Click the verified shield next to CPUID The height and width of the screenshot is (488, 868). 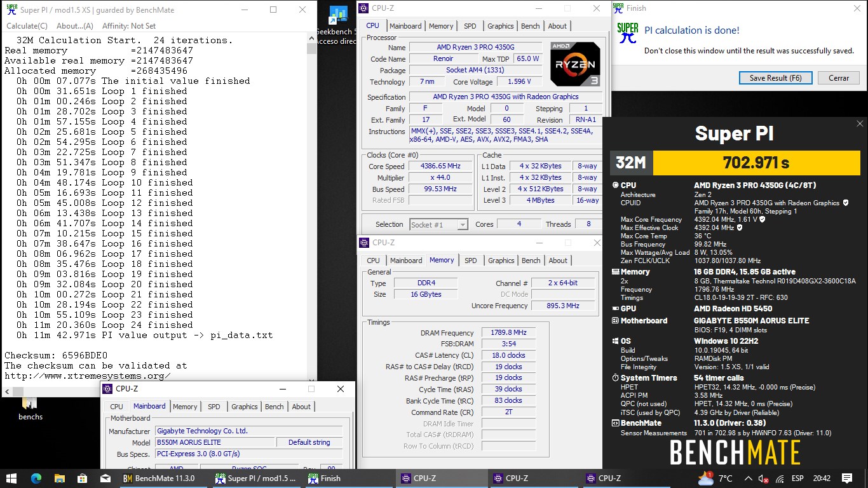pyautogui.click(x=845, y=203)
